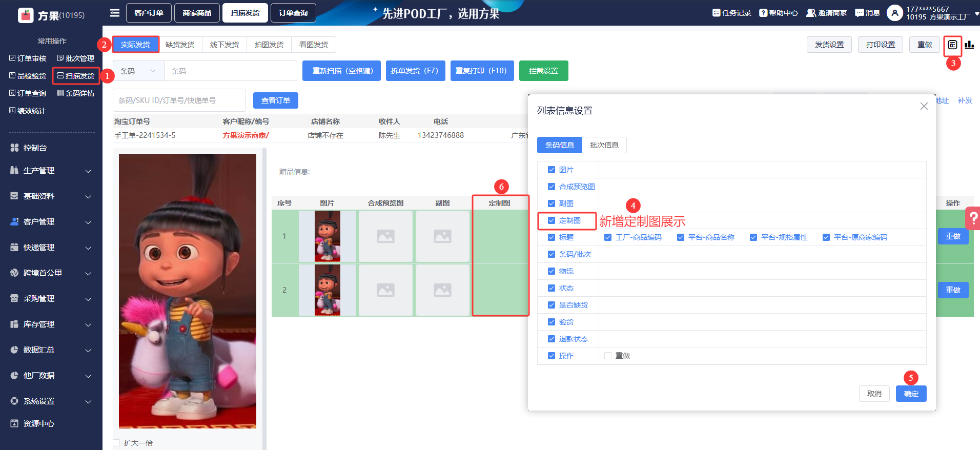This screenshot has width=980, height=450.
Task: Switch to 批次信息 tab in dialog
Action: click(x=604, y=145)
